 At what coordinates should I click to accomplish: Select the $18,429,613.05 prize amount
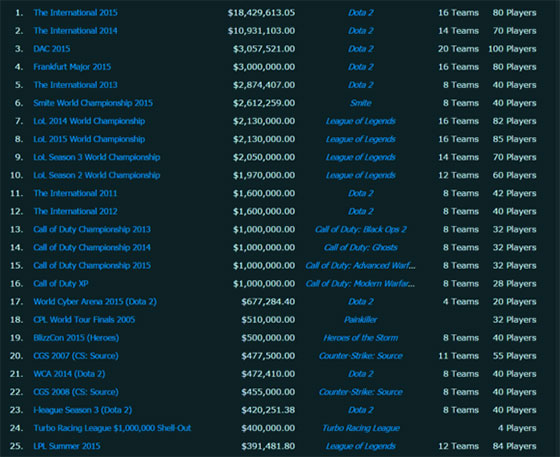click(x=261, y=12)
